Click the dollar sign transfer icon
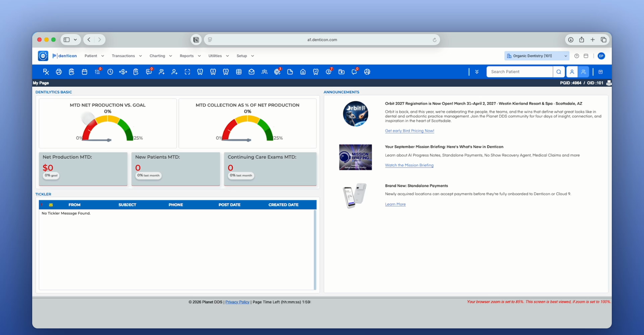Image resolution: width=644 pixels, height=335 pixels. click(x=123, y=72)
